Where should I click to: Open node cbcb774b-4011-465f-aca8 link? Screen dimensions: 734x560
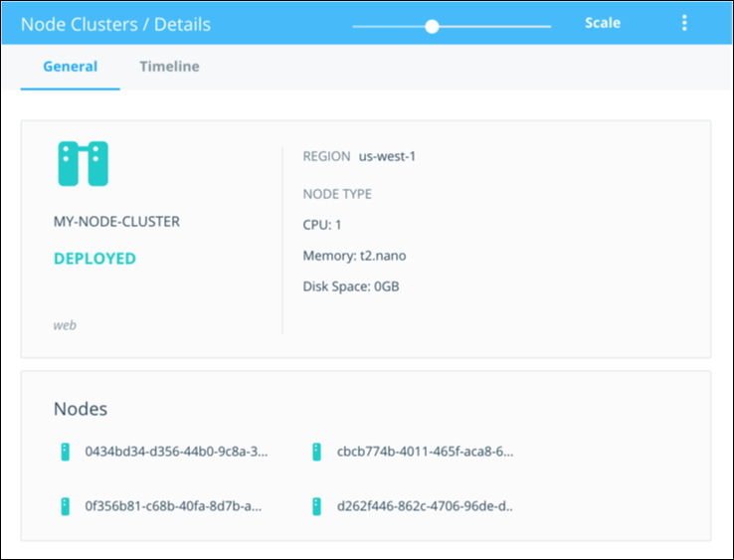(x=425, y=452)
